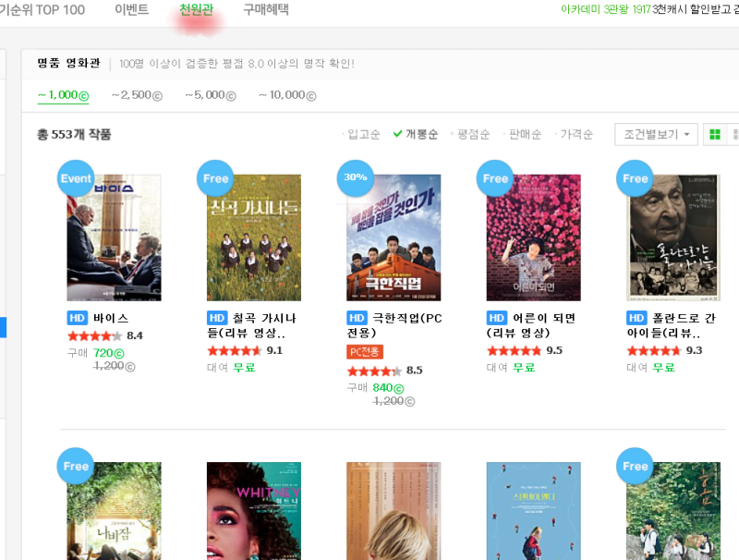Open the 어른이 되면 poster

[x=534, y=237]
